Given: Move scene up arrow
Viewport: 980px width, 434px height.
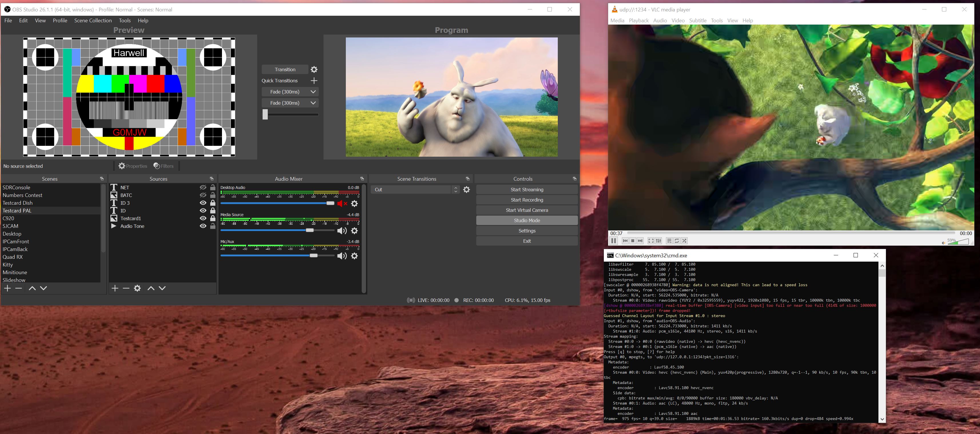Looking at the screenshot, I should (x=32, y=288).
